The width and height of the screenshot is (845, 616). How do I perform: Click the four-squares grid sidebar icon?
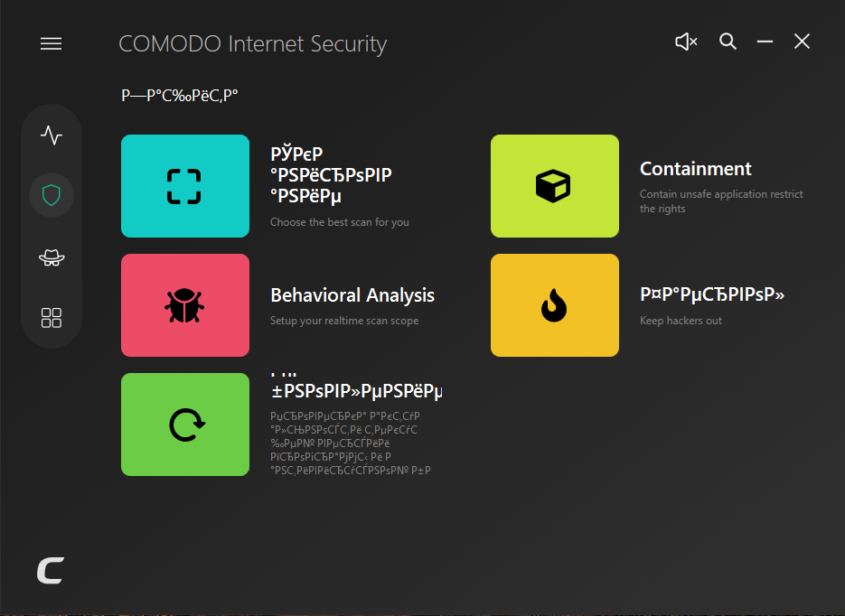(x=52, y=317)
